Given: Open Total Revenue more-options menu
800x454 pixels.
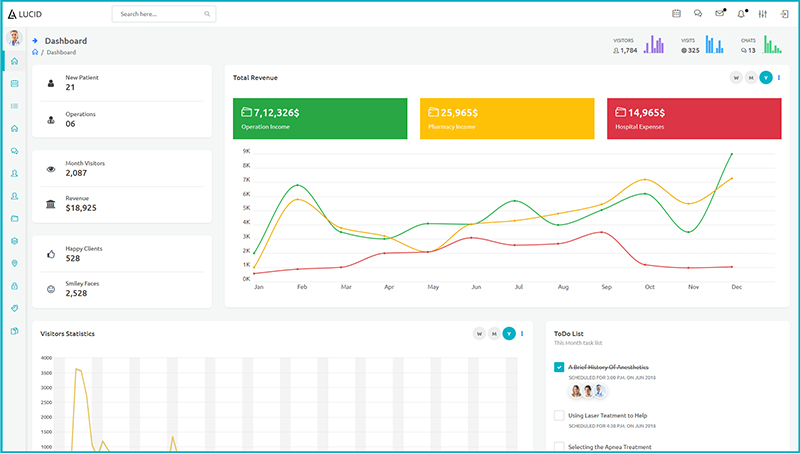Looking at the screenshot, I should pos(779,77).
